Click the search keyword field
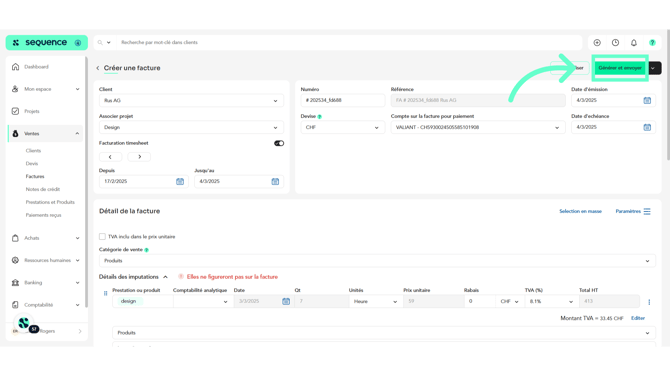670x376 pixels. point(350,43)
